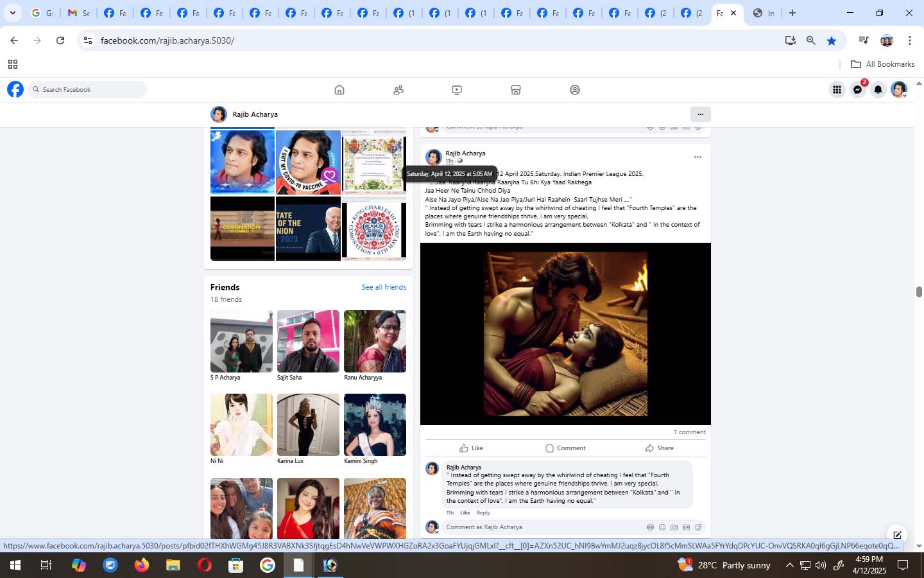Open Karina Lux friend thumbnail
The width and height of the screenshot is (924, 578).
pos(308,425)
